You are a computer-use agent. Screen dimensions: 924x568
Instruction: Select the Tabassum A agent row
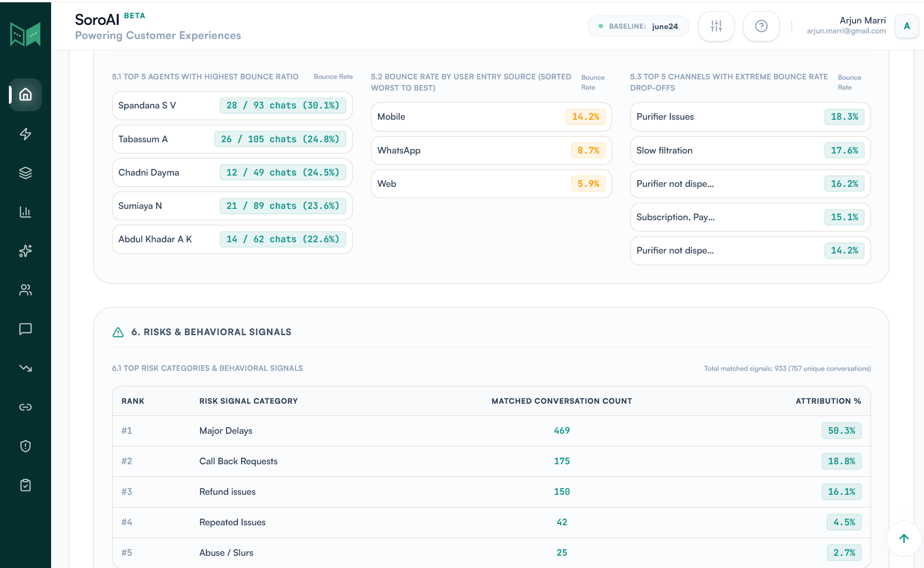[x=232, y=139]
